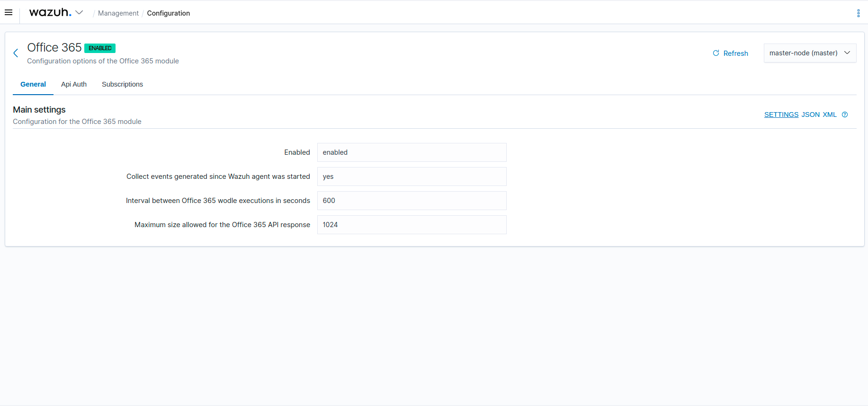
Task: Click the Configuration breadcrumb
Action: [168, 13]
